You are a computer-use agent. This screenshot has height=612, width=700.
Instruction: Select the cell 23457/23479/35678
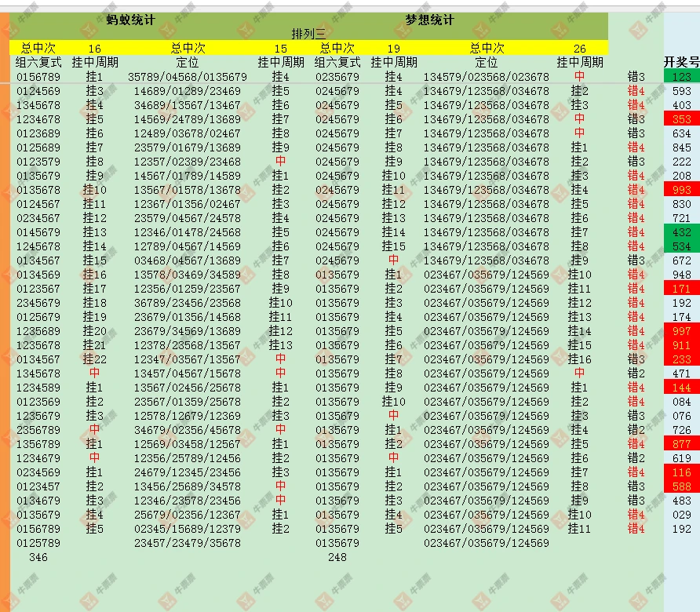coord(188,543)
